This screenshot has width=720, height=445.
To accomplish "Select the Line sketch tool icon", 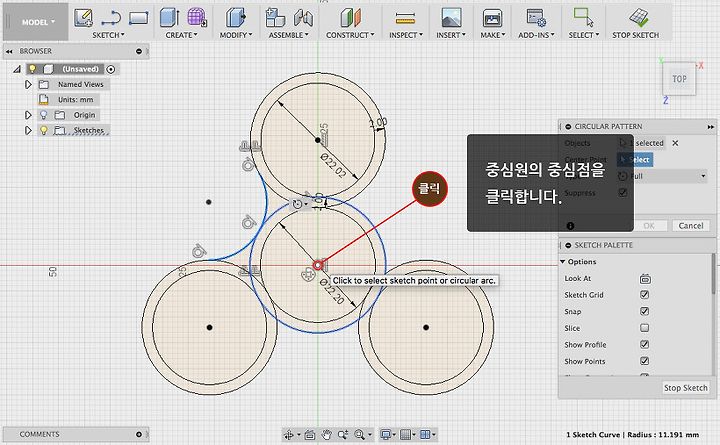I will tap(111, 18).
